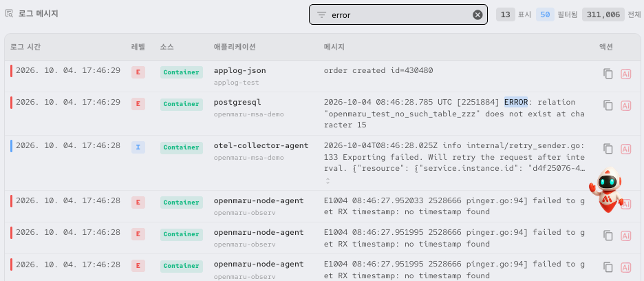The height and width of the screenshot is (281, 644).
Task: Sort by the 소스 column header
Action: tap(167, 47)
